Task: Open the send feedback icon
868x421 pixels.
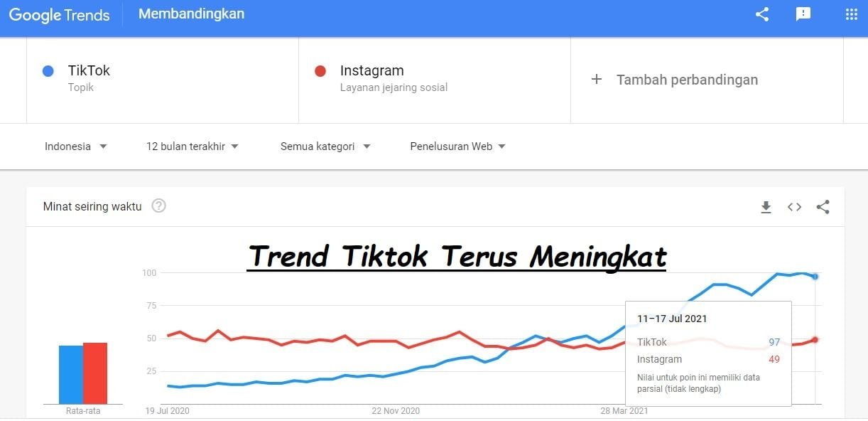Action: point(803,14)
